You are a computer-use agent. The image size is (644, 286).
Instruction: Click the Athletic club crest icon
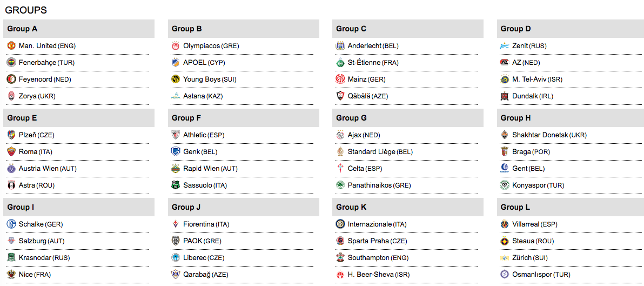[x=176, y=135]
